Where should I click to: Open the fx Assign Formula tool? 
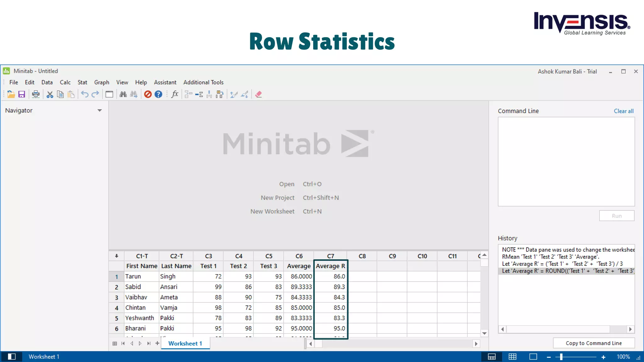pos(175,94)
